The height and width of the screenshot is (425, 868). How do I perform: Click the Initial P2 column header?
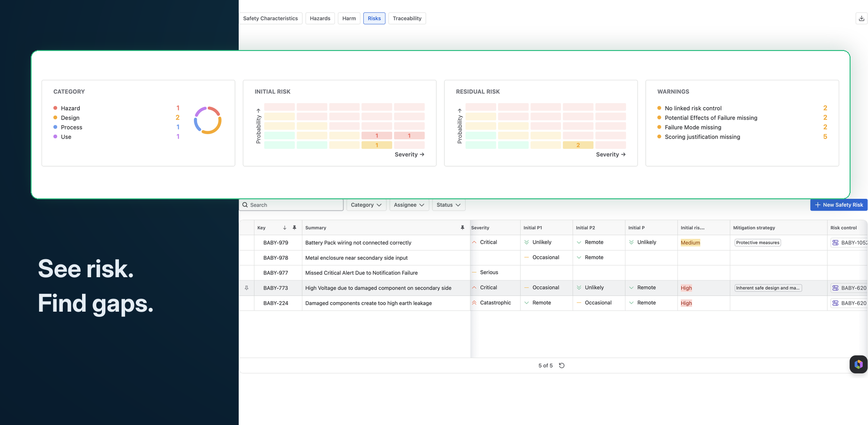pos(599,228)
